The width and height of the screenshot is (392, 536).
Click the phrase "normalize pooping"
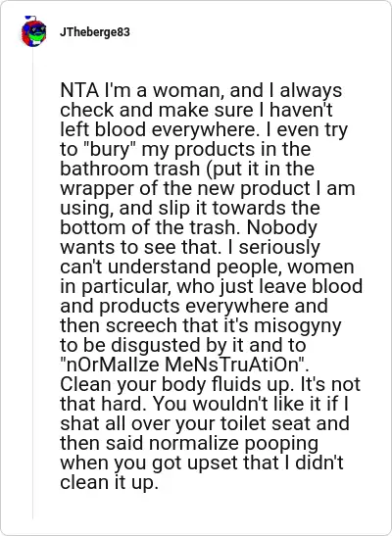coord(233,443)
